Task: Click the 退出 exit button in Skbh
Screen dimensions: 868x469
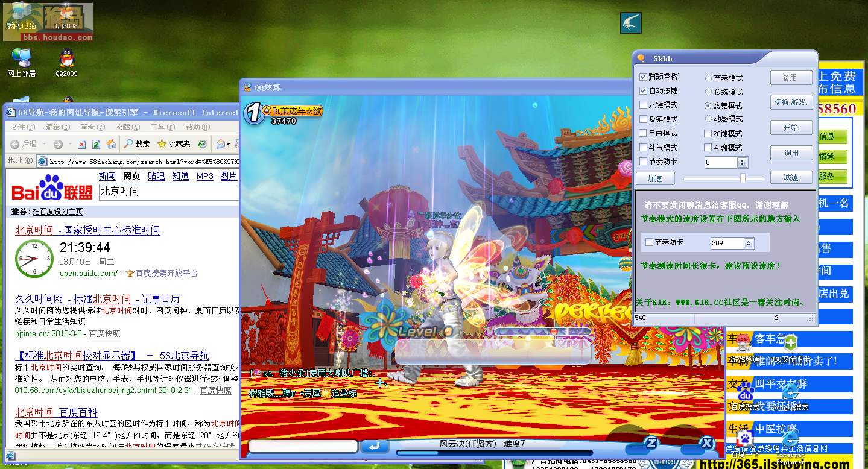Action: (x=791, y=153)
